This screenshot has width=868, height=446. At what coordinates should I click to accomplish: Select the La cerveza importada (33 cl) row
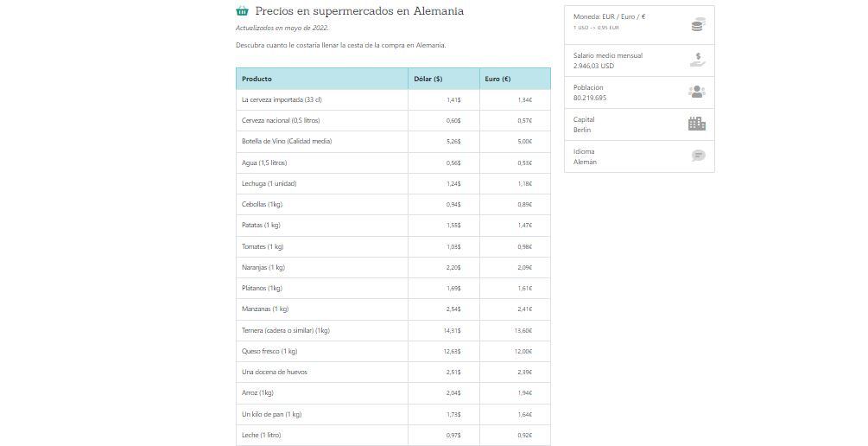(282, 100)
